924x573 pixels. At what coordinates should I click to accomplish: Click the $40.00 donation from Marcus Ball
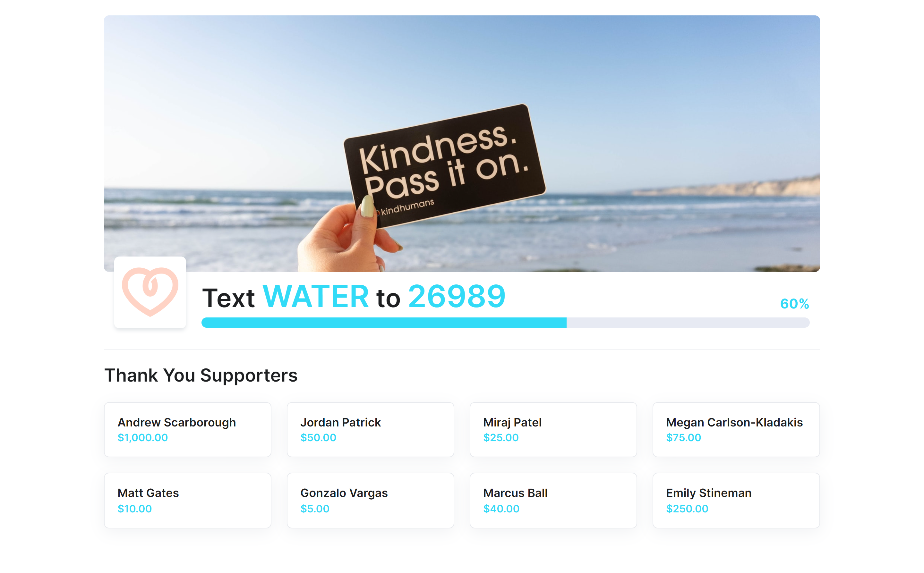coord(501,509)
